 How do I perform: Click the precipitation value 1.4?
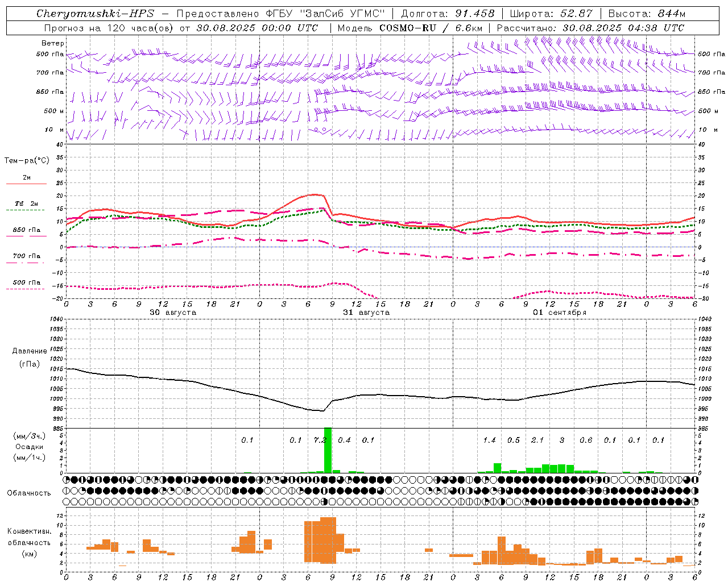(489, 440)
